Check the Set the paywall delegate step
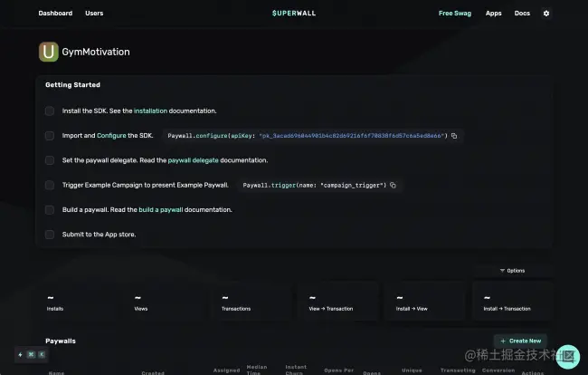 [x=50, y=160]
